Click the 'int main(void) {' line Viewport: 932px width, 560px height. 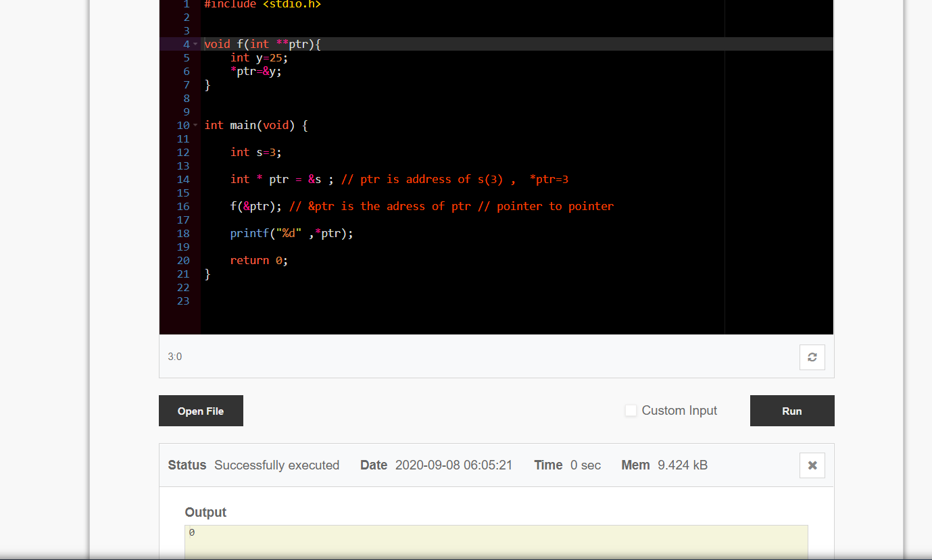256,125
